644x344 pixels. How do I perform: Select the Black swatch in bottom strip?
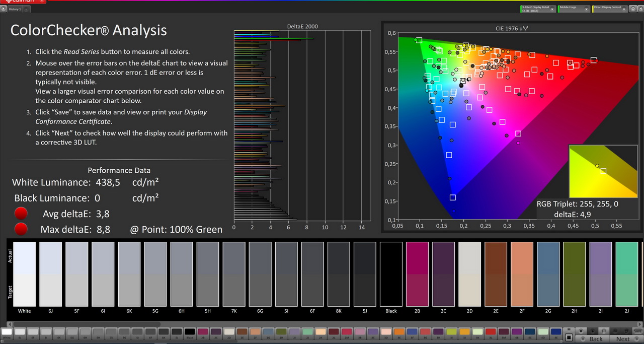pos(190,332)
